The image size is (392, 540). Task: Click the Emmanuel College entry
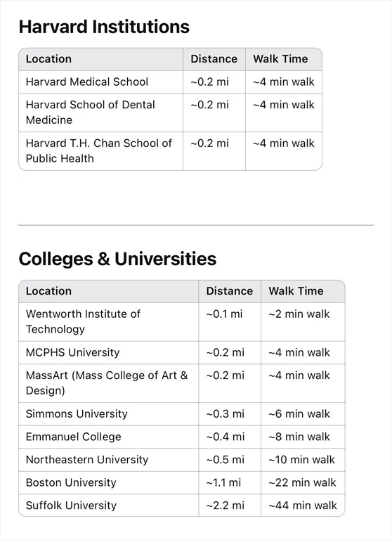coord(73,437)
